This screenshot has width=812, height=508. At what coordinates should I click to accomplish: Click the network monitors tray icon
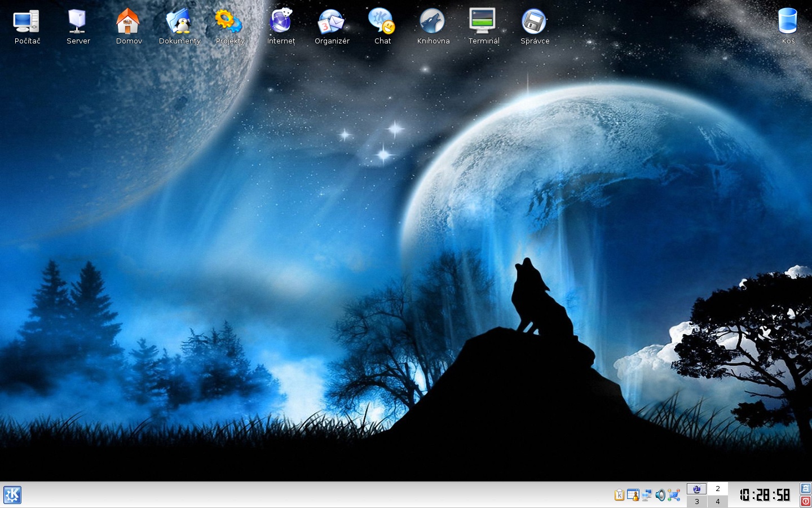[x=647, y=495]
